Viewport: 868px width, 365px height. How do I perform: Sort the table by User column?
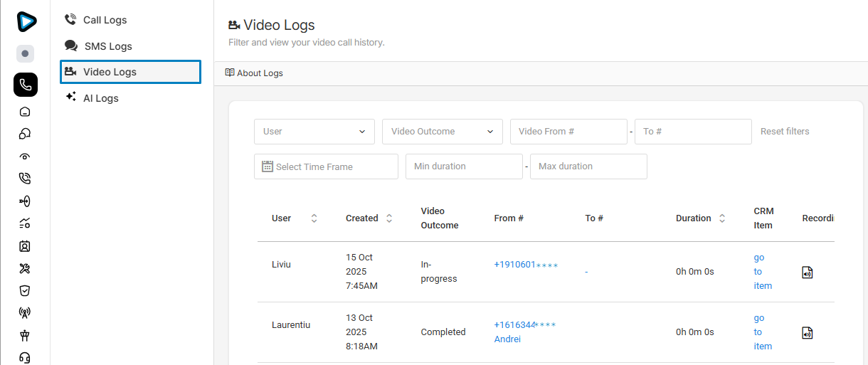[314, 218]
